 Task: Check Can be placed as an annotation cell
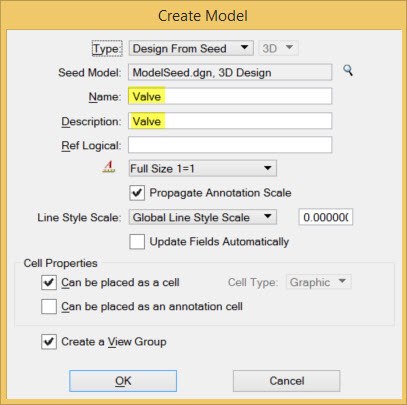tap(49, 307)
